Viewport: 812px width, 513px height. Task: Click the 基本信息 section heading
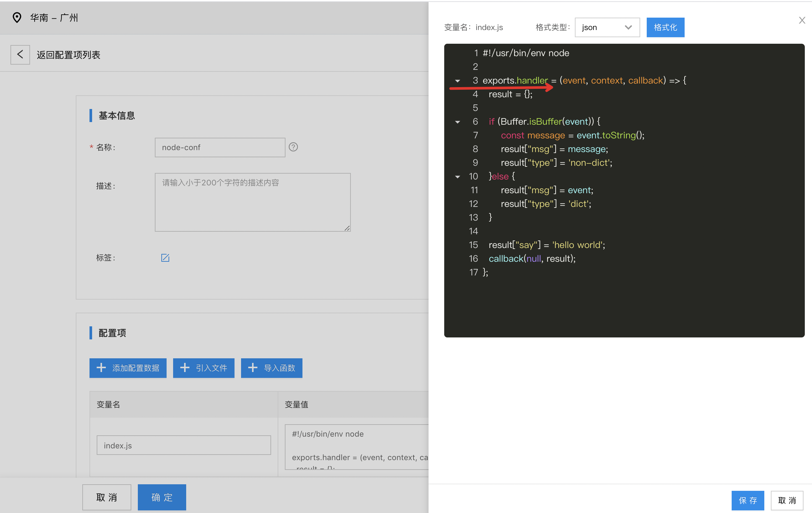(x=117, y=116)
